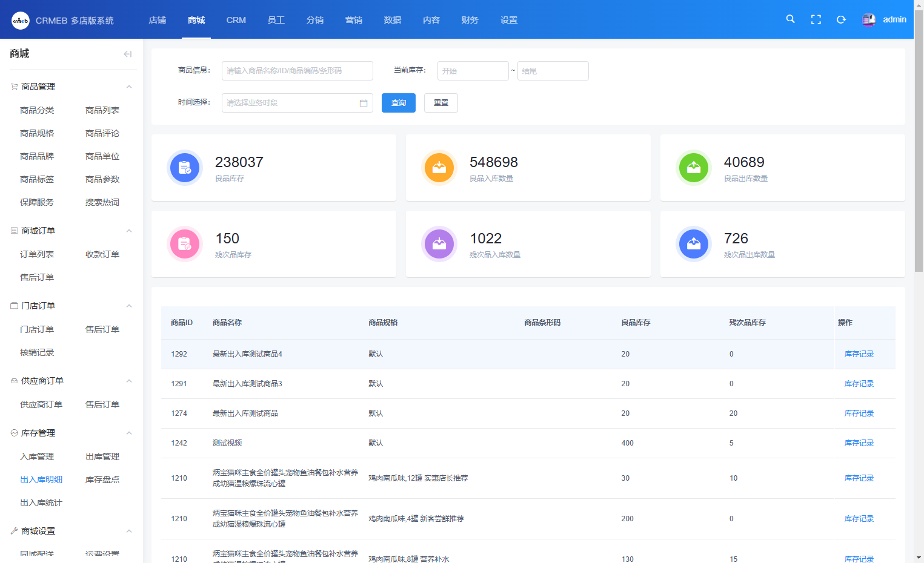Click the search magnifier icon in header
The height and width of the screenshot is (563, 924).
point(790,19)
